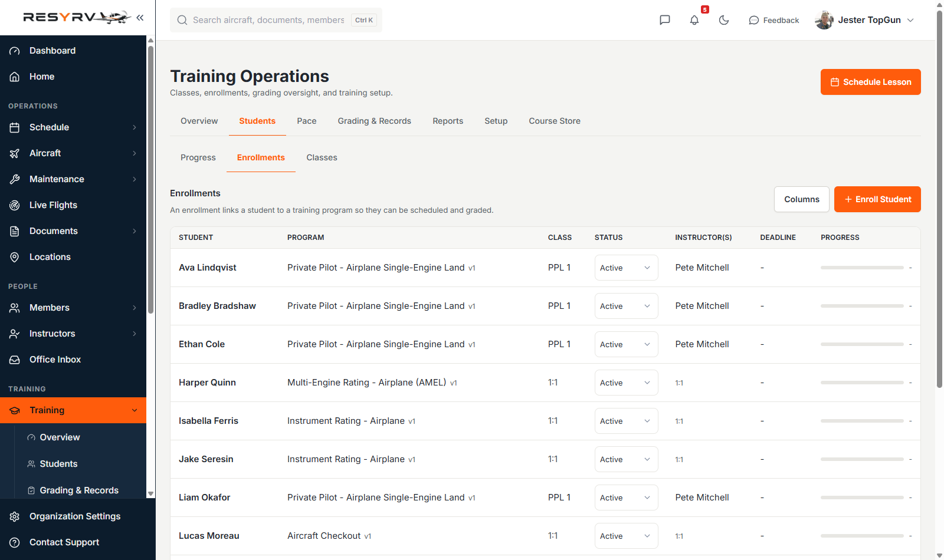Expand the Instructors submenu chevron

(135, 334)
